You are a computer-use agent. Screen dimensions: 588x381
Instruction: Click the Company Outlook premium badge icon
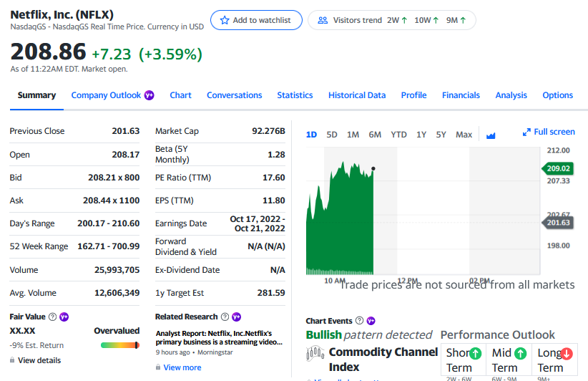(x=150, y=95)
